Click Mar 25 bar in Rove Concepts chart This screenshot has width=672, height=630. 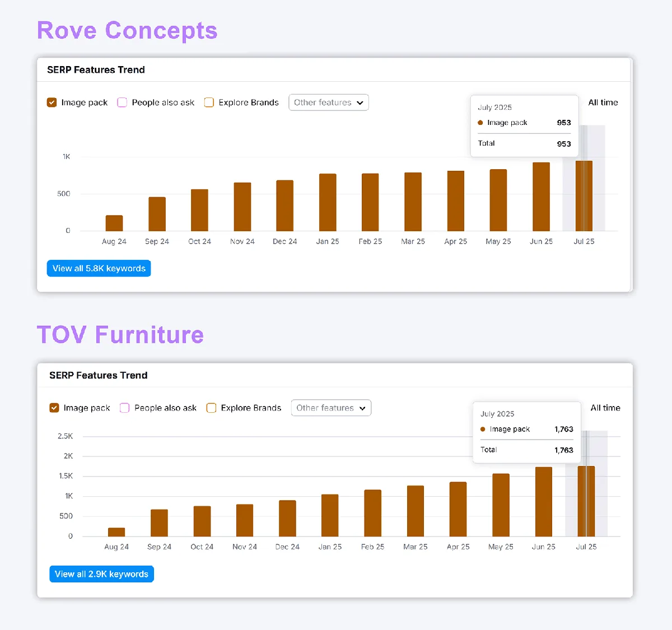413,202
